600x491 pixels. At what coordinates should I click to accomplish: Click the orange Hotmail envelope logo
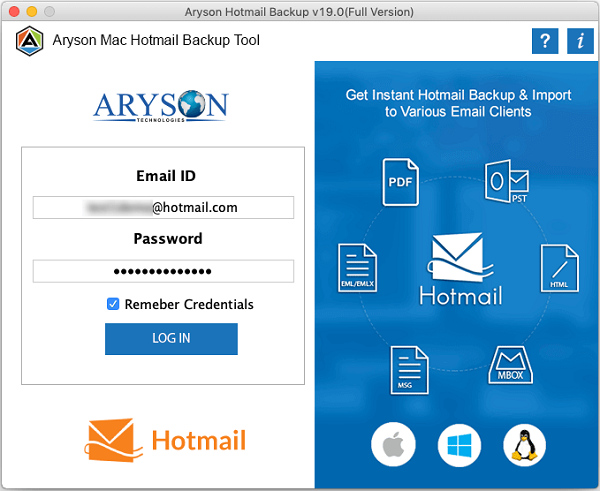point(113,440)
